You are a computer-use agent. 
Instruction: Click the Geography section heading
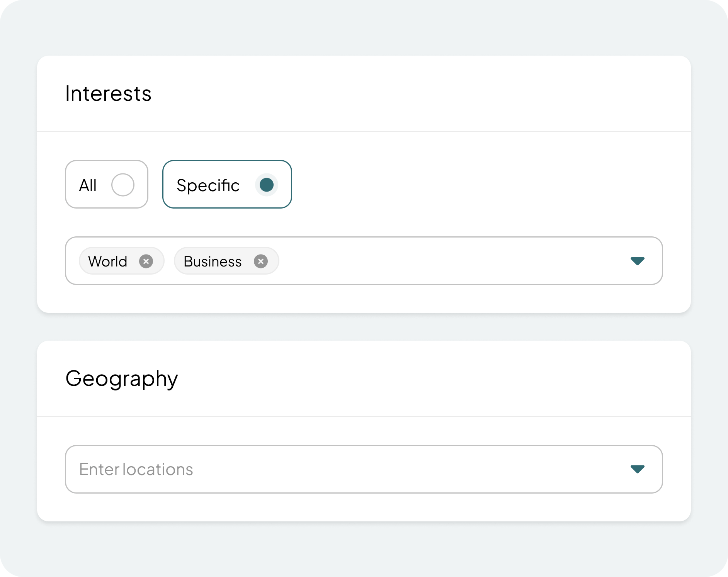coord(121,378)
